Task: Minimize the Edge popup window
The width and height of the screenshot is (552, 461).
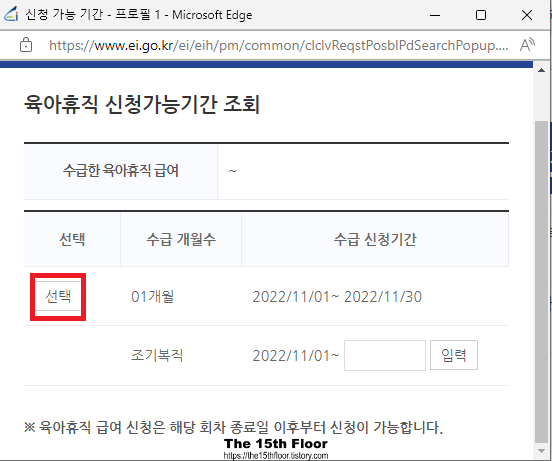Action: (435, 15)
